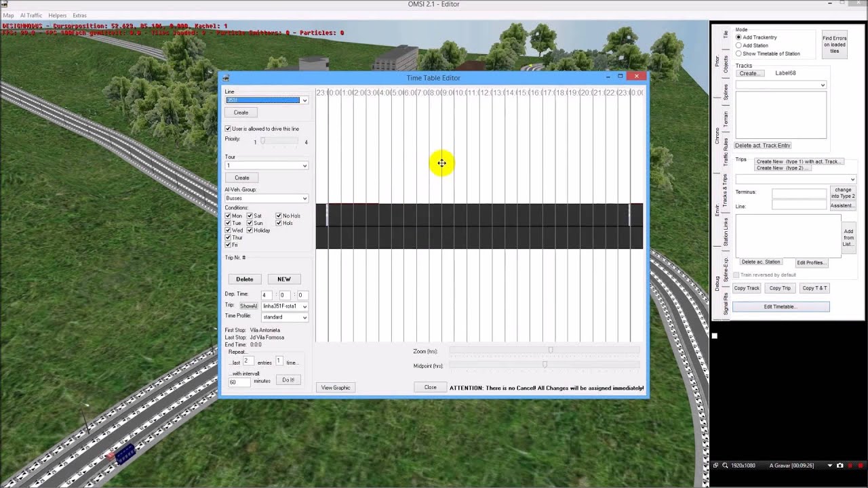Image resolution: width=868 pixels, height=488 pixels.
Task: Click the Time Table Editor title bar icon
Action: pyautogui.click(x=226, y=78)
